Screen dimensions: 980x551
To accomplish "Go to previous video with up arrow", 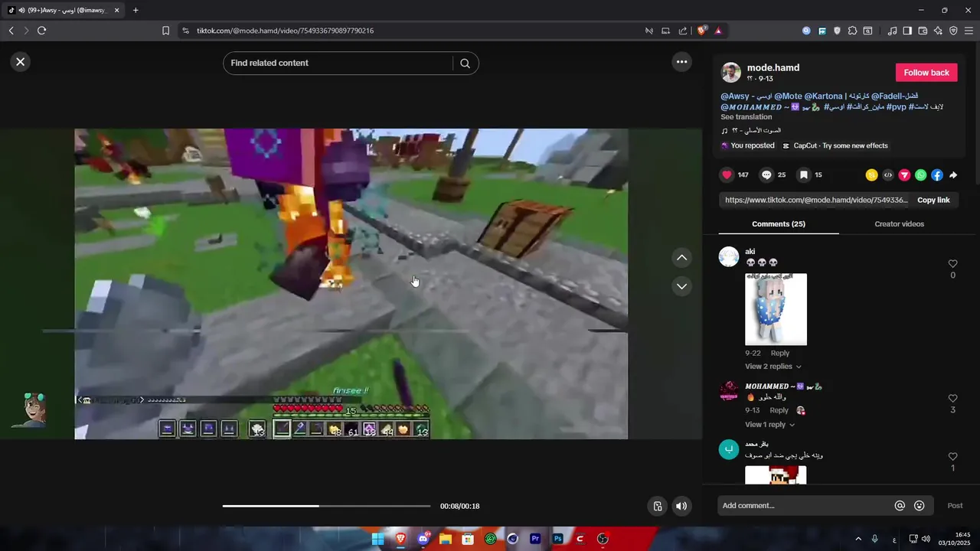I will (x=681, y=258).
